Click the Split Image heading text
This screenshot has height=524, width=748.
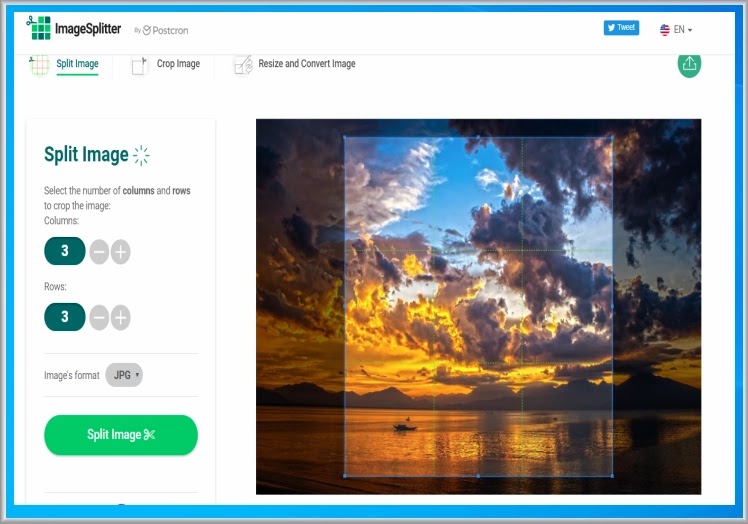(x=86, y=155)
